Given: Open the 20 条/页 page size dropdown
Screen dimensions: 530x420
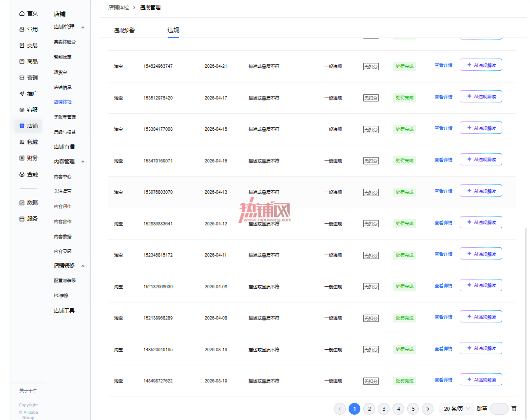Looking at the screenshot, I should click(456, 409).
